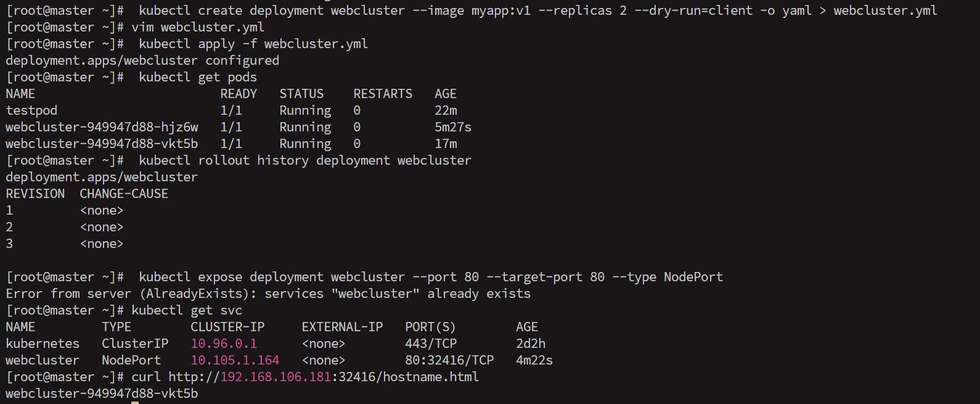Click the RESTARTS column header
The width and height of the screenshot is (980, 404).
383,94
